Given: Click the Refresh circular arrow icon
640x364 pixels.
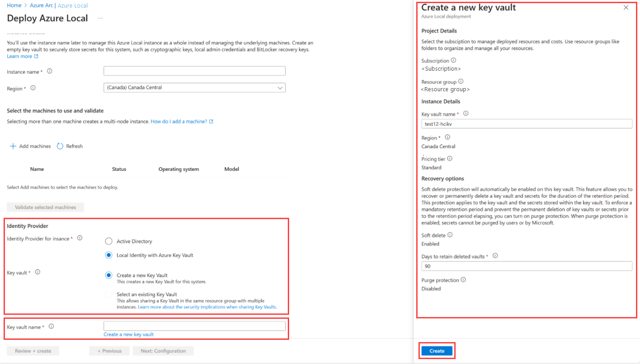Looking at the screenshot, I should (60, 146).
